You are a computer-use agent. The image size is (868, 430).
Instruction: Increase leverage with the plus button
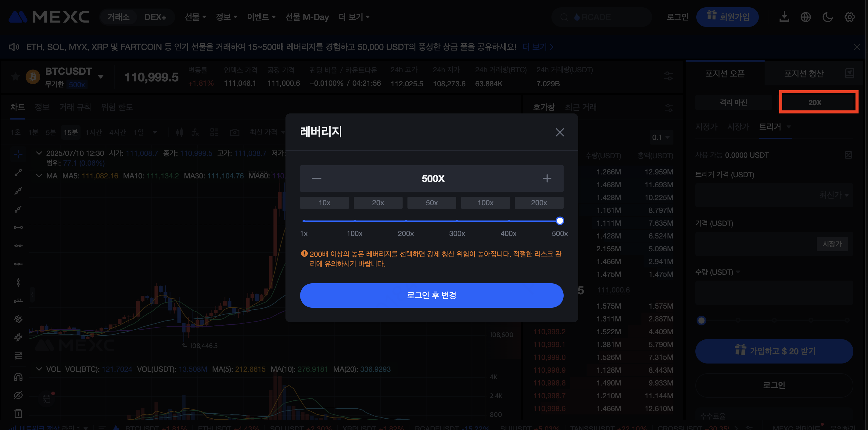547,178
